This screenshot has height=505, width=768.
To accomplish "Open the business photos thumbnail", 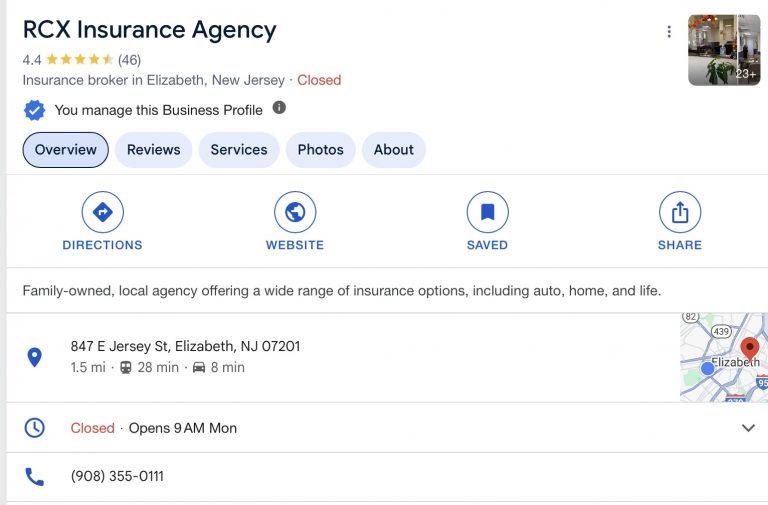I will pyautogui.click(x=724, y=50).
